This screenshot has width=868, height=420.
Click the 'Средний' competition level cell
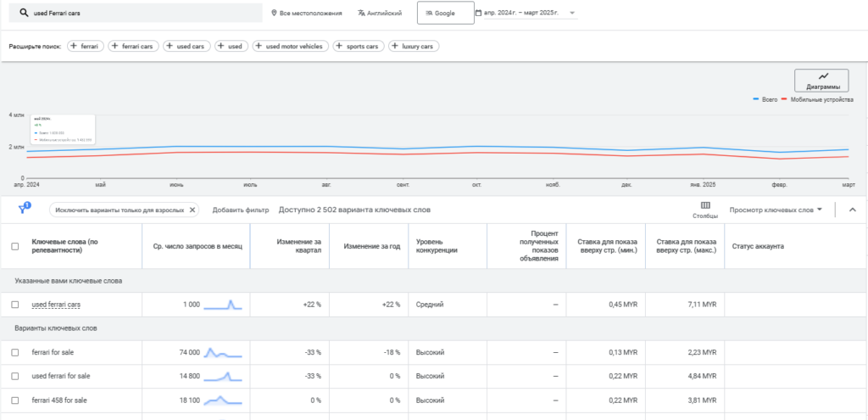(430, 305)
